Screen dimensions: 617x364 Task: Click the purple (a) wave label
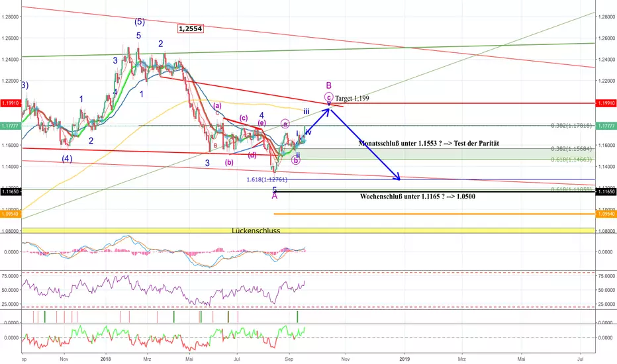click(218, 105)
